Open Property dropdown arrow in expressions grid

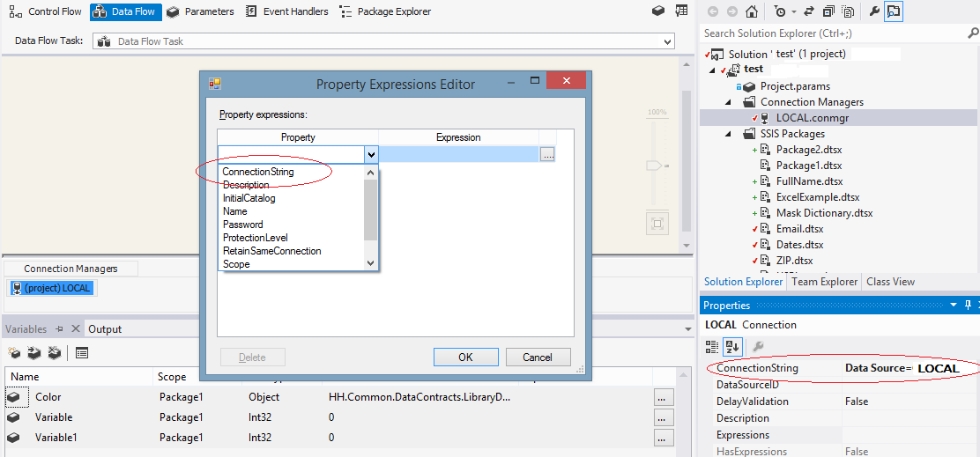371,154
